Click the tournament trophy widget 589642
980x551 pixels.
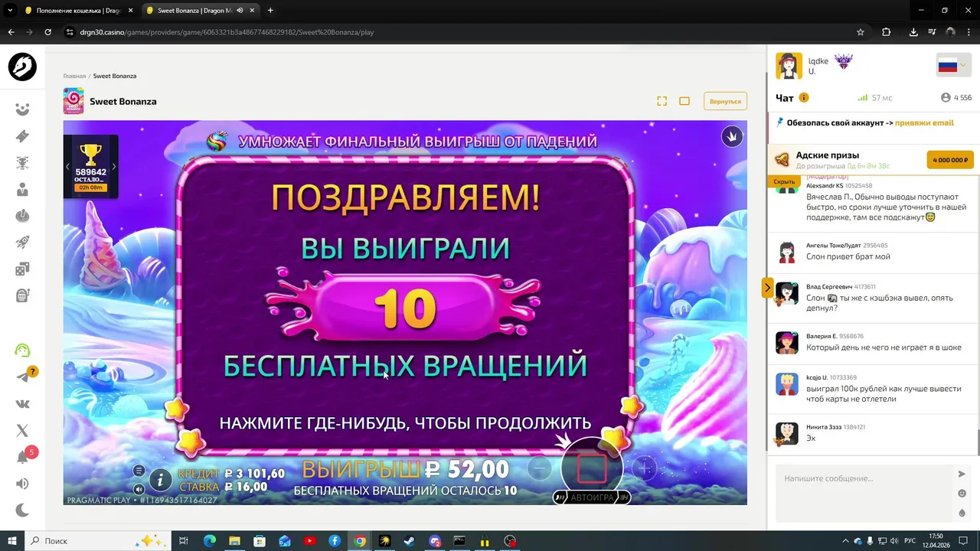(x=90, y=167)
